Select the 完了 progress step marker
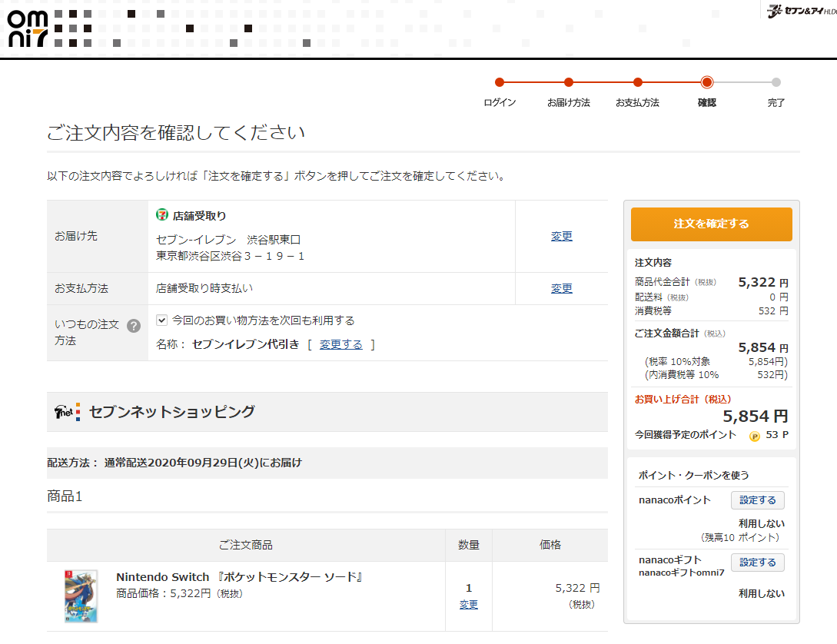The width and height of the screenshot is (837, 644). (x=776, y=82)
